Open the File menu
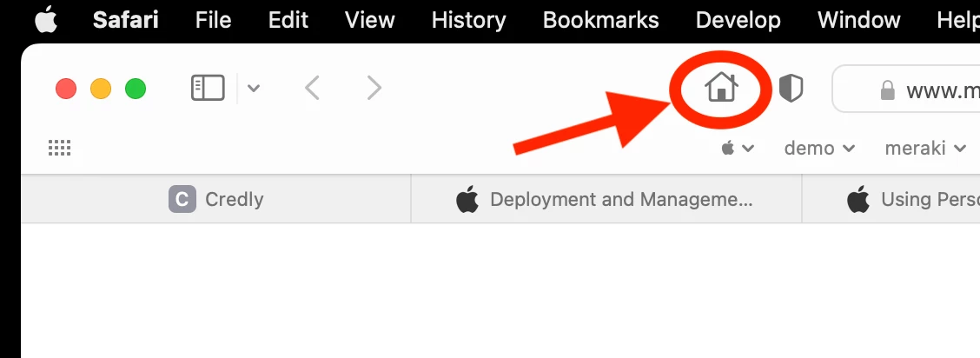Image resolution: width=980 pixels, height=358 pixels. tap(214, 20)
